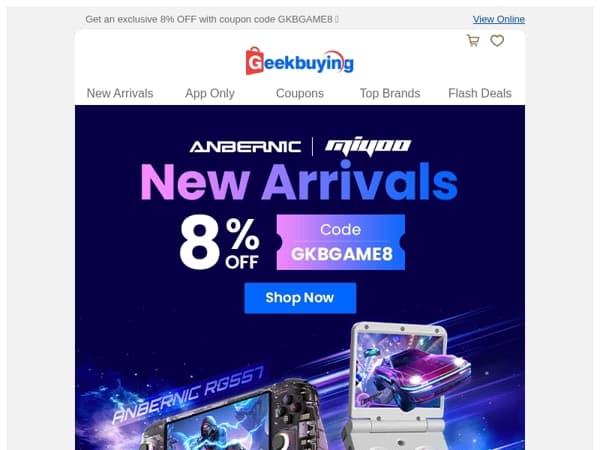Click the 8% OFF banner text

tap(220, 242)
